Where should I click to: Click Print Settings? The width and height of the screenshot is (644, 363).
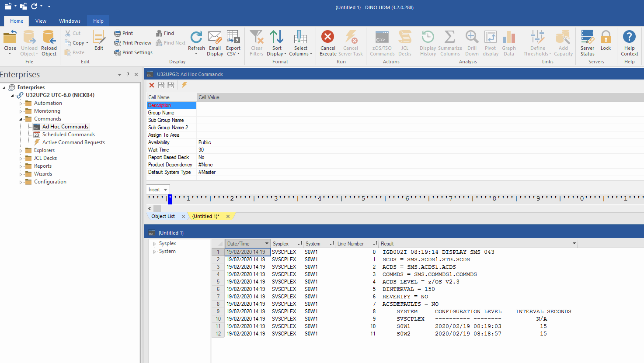133,52
